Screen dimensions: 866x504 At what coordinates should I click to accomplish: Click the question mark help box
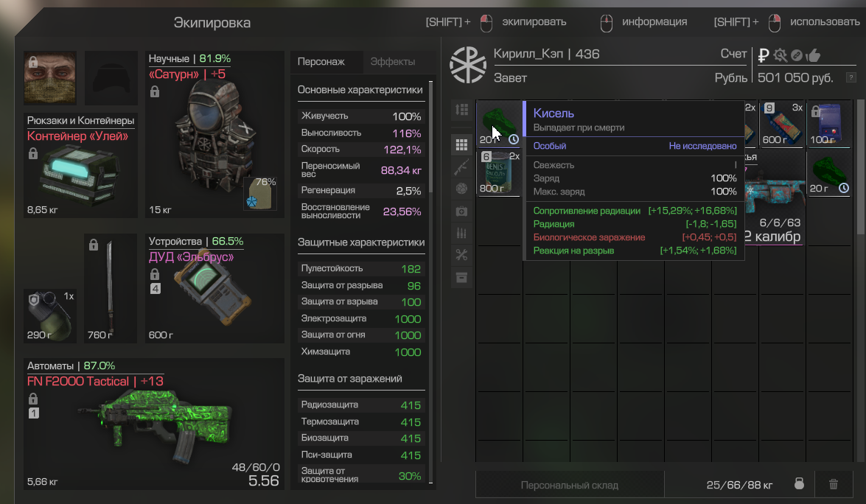click(851, 78)
